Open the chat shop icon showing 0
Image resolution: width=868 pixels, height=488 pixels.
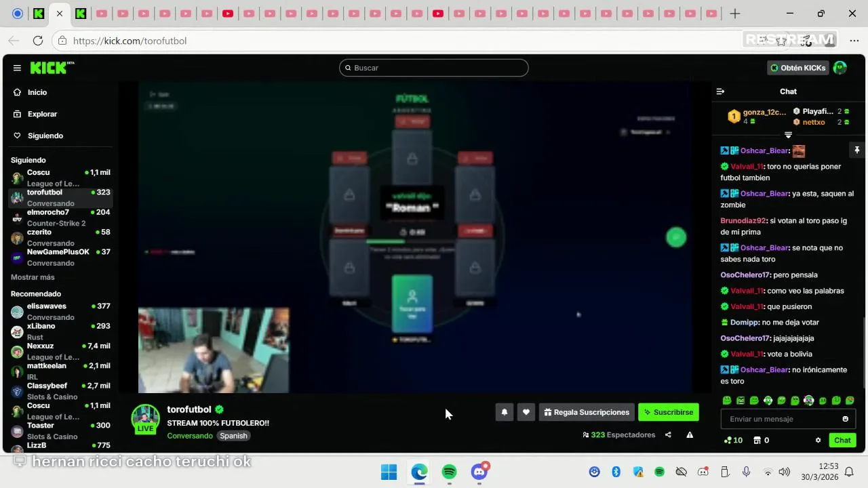click(x=762, y=440)
